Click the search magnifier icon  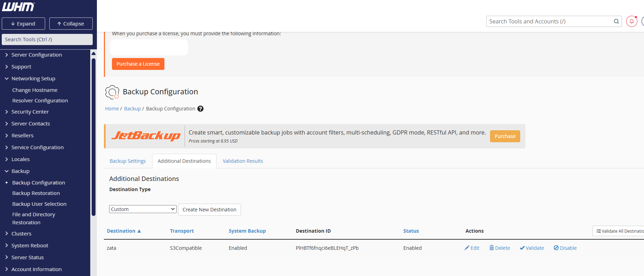click(x=616, y=21)
